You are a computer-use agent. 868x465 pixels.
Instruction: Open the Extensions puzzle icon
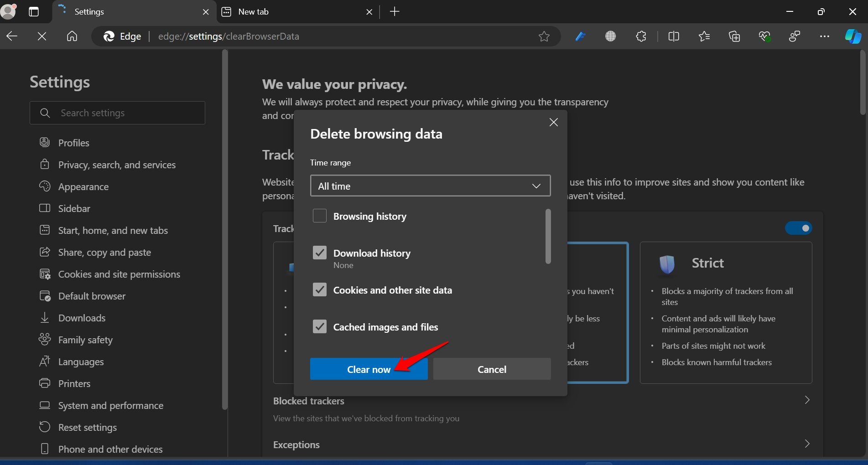[641, 36]
